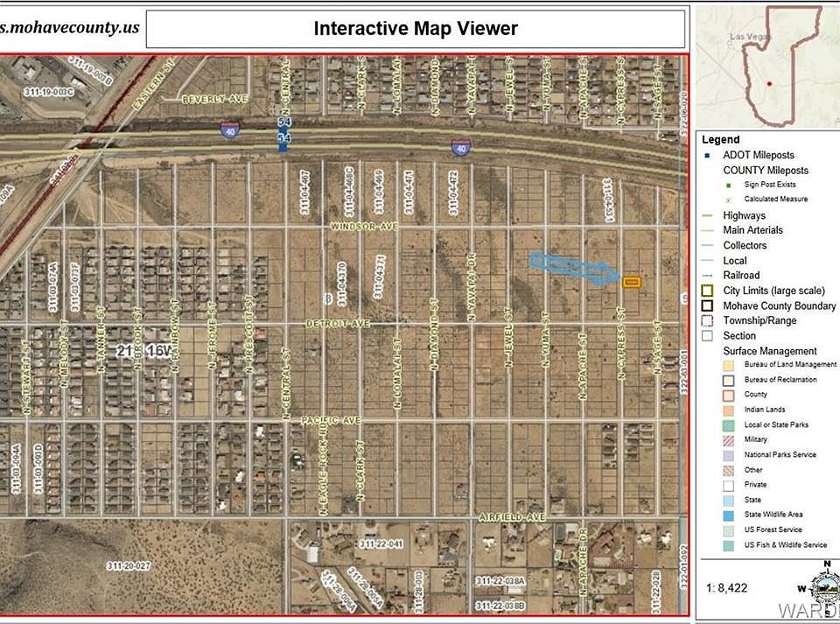
Task: Click the US Forest Service swatch
Action: [728, 531]
